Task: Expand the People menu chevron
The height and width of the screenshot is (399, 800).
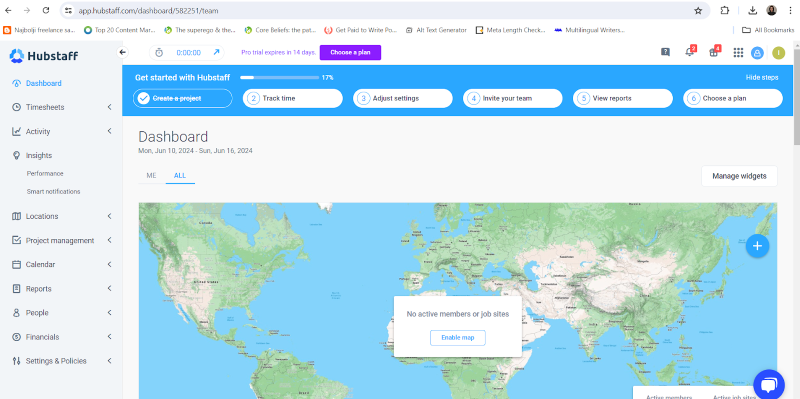Action: tap(109, 313)
